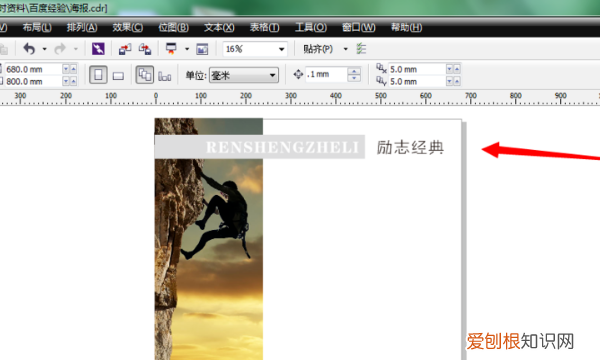Click the purple Search Content icon
Screen dimensions: 600x360
click(98, 49)
